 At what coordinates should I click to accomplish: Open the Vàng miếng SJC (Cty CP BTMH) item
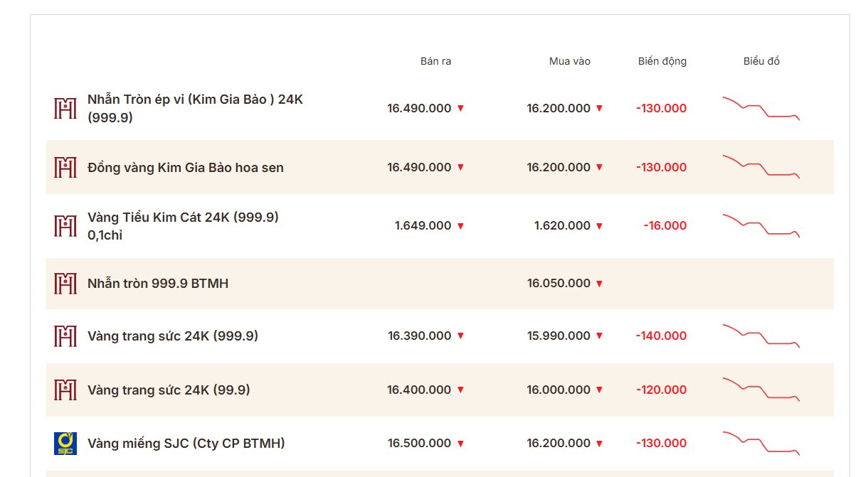point(186,444)
